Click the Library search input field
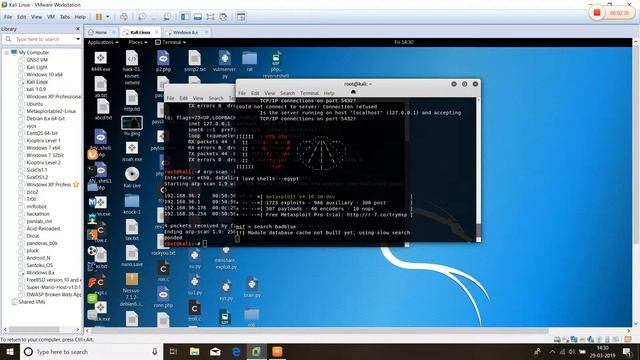 [43, 39]
